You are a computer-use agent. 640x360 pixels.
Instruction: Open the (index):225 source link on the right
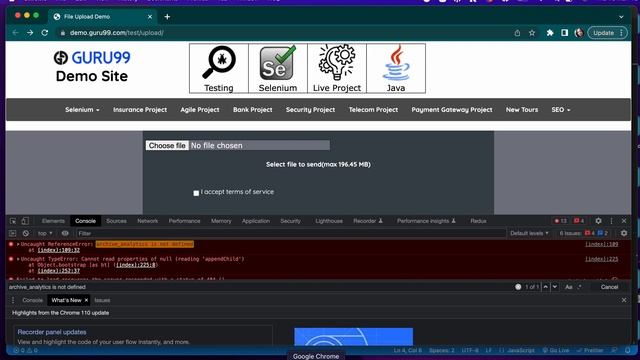pos(602,259)
